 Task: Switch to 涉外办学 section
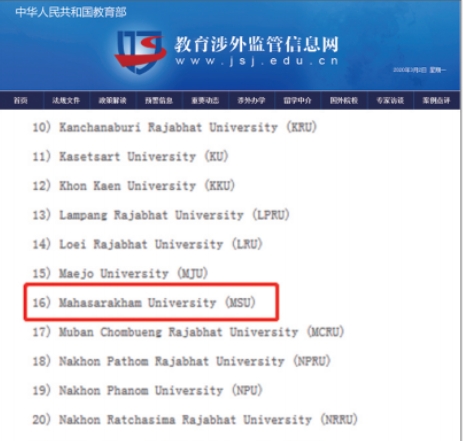(x=251, y=100)
